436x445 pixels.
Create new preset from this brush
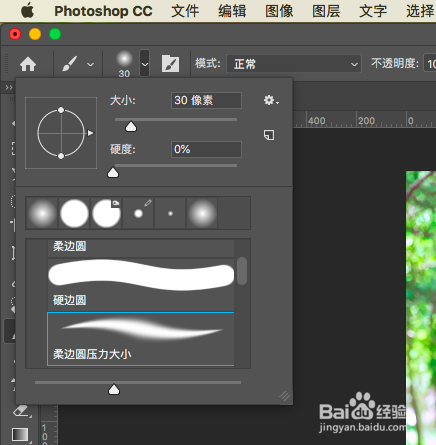click(269, 135)
